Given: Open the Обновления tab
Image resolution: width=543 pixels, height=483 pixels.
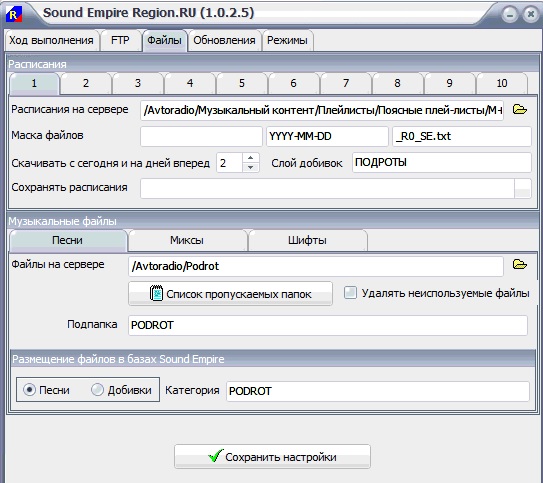Looking at the screenshot, I should [x=224, y=41].
